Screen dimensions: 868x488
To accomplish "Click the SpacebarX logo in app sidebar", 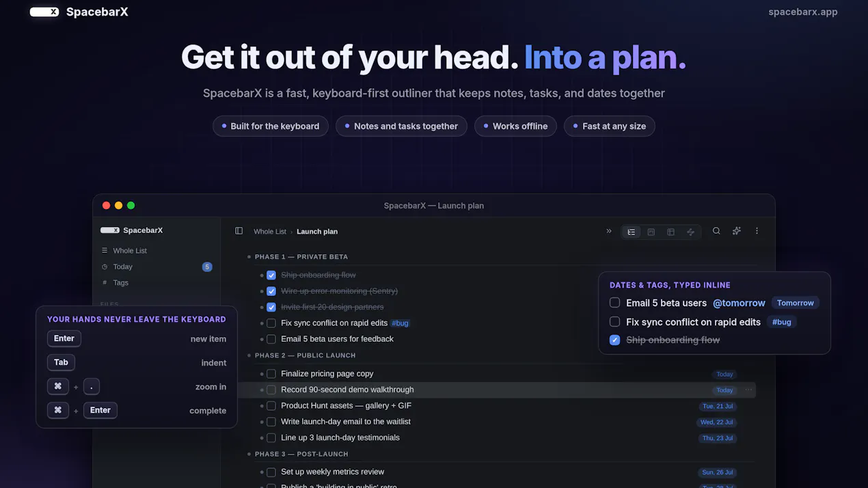I will point(131,230).
